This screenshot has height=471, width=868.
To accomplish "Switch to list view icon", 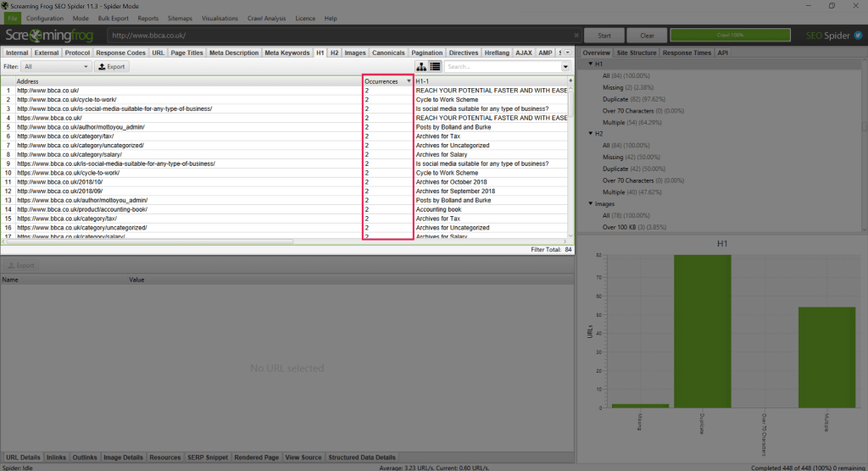I will (x=435, y=66).
